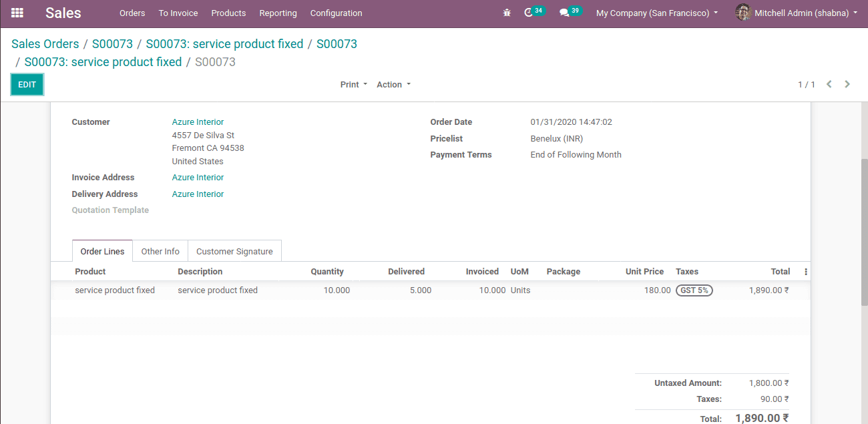Click the Sales app title
Image resolution: width=868 pixels, height=424 pixels.
point(63,13)
